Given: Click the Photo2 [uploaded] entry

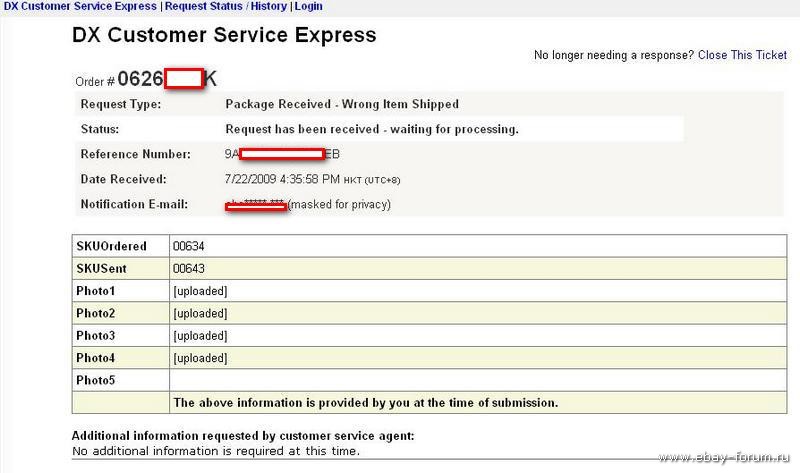Looking at the screenshot, I should coord(201,314).
